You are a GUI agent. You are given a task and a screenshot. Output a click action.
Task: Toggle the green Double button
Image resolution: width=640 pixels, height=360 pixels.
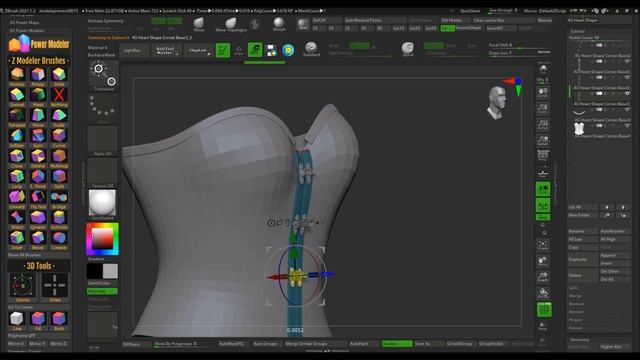pos(397,344)
